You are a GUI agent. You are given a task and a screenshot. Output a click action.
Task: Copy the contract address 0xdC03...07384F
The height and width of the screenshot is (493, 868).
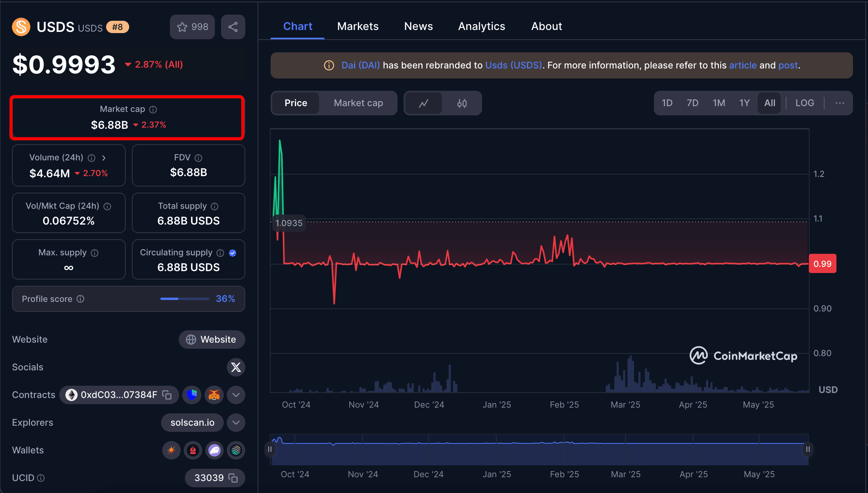click(x=167, y=395)
